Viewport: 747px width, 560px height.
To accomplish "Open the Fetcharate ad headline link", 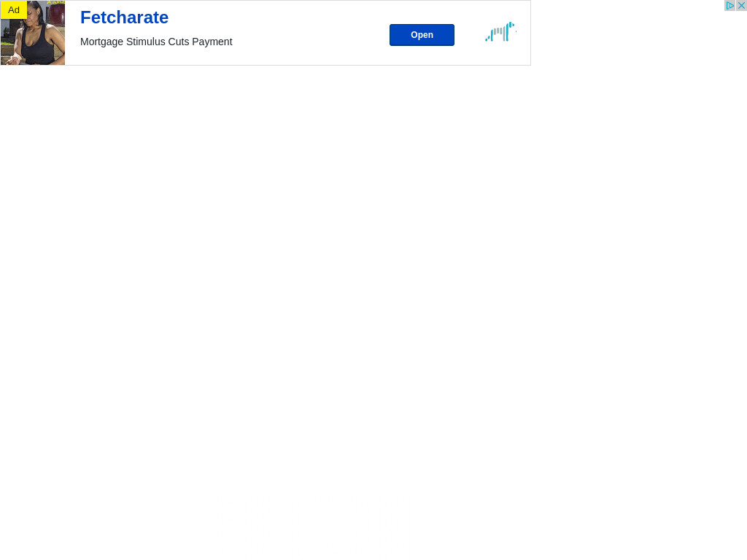I will 124,17.
